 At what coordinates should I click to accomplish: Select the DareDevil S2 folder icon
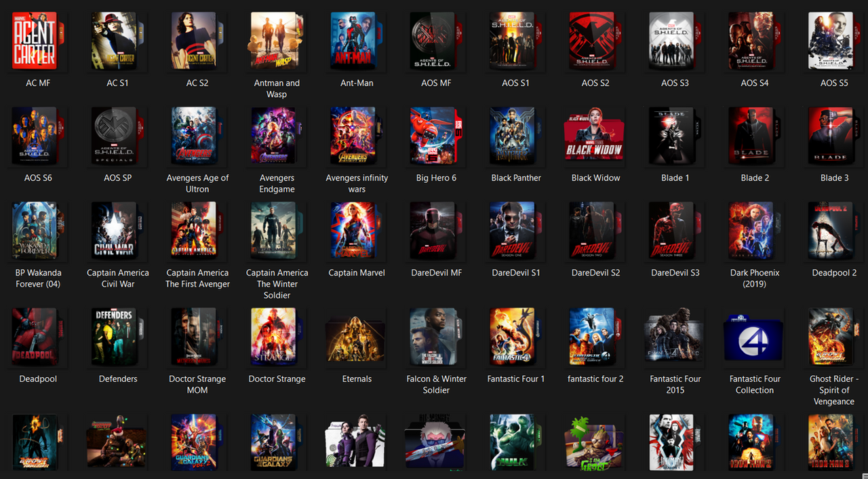point(595,231)
